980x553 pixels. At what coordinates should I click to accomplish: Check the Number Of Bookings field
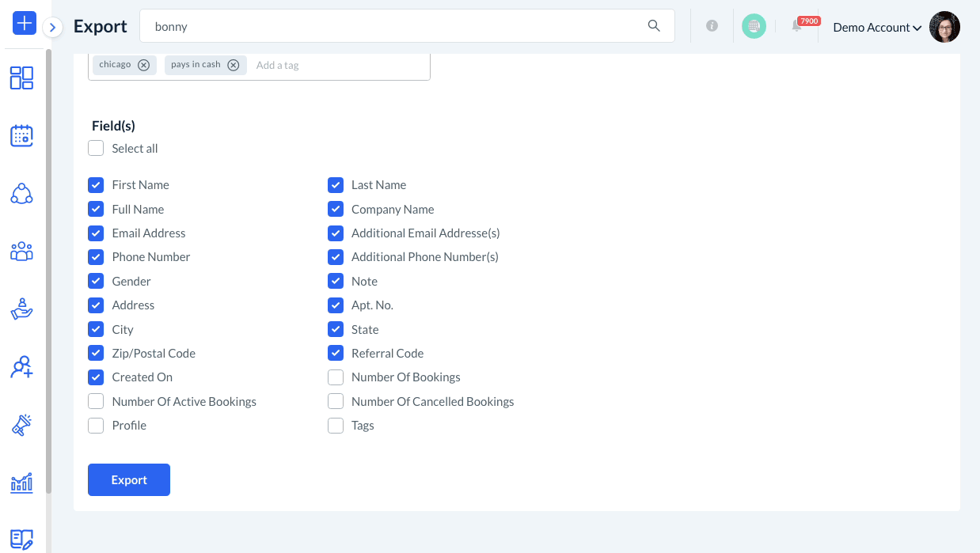tap(336, 377)
